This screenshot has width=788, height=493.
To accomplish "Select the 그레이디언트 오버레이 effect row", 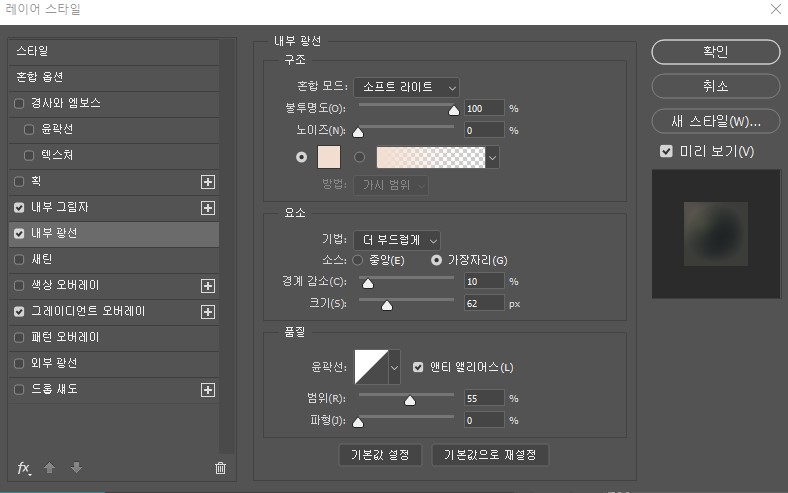I will point(114,312).
